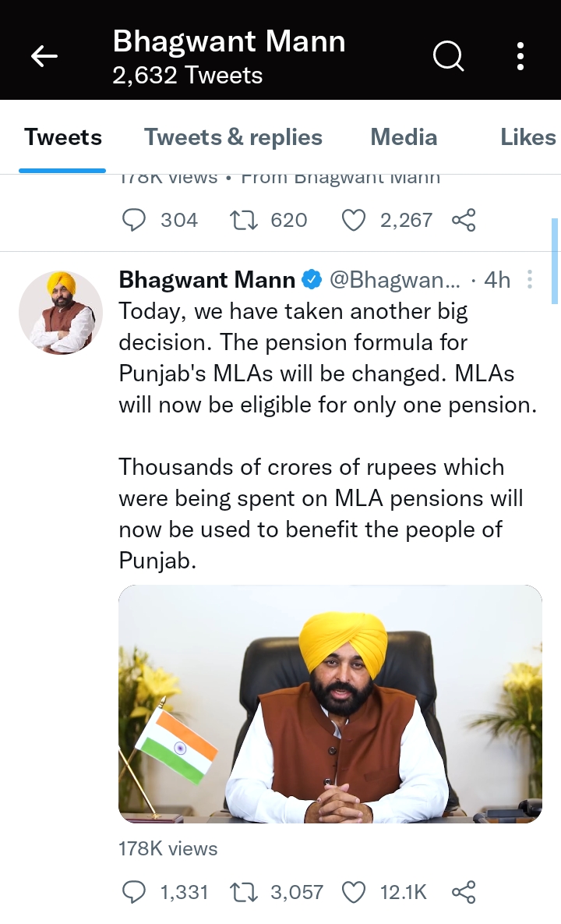Open the Likes tab
The width and height of the screenshot is (561, 924).
tap(527, 137)
